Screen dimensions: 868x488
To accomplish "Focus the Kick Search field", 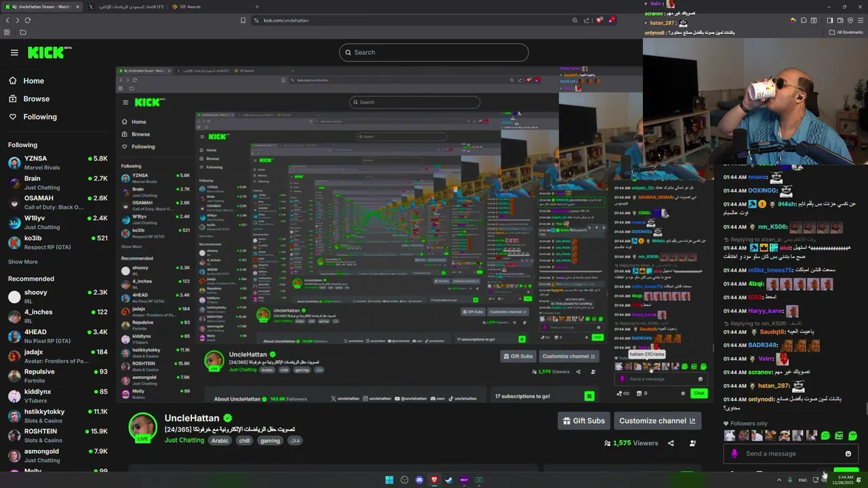I will click(x=434, y=52).
